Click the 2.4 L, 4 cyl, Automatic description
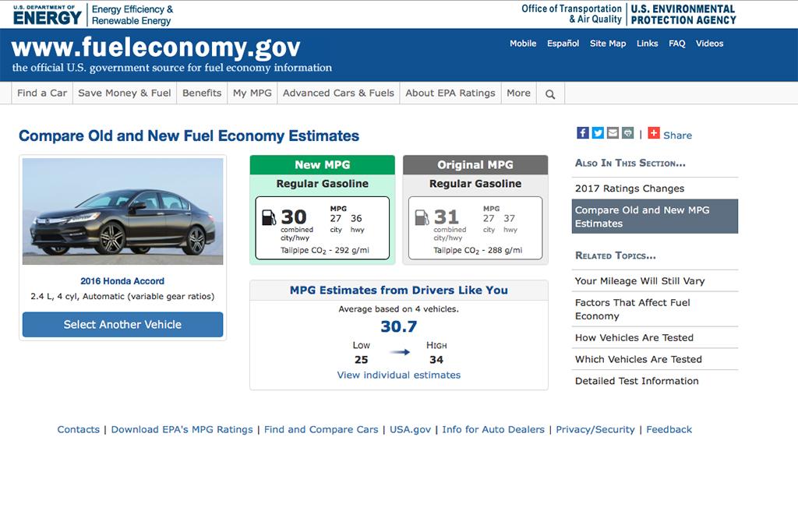The image size is (798, 532). pyautogui.click(x=122, y=296)
